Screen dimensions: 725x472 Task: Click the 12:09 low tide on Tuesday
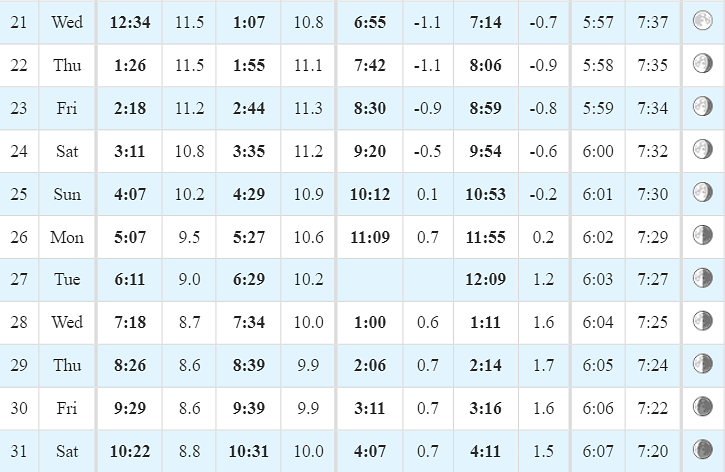click(x=485, y=279)
